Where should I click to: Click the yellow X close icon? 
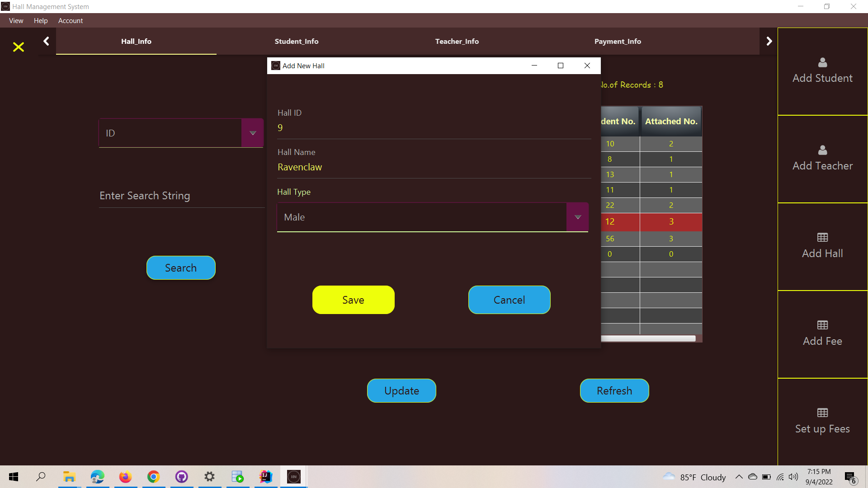point(18,47)
